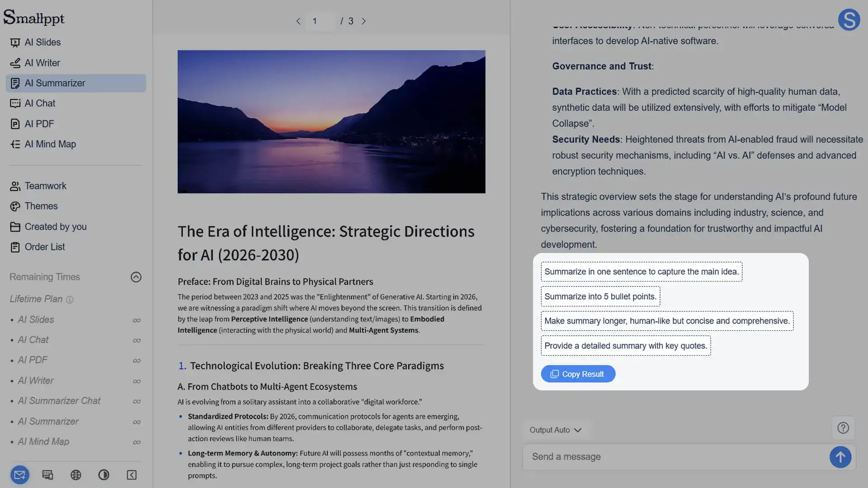Go to the next document page
This screenshot has height=488, width=868.
tap(364, 21)
